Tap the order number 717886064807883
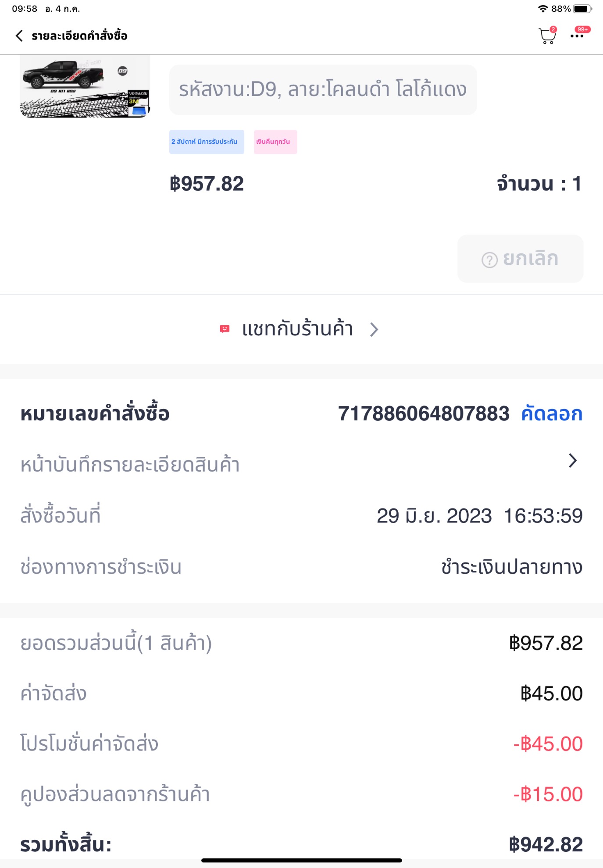This screenshot has height=868, width=603. coord(424,414)
